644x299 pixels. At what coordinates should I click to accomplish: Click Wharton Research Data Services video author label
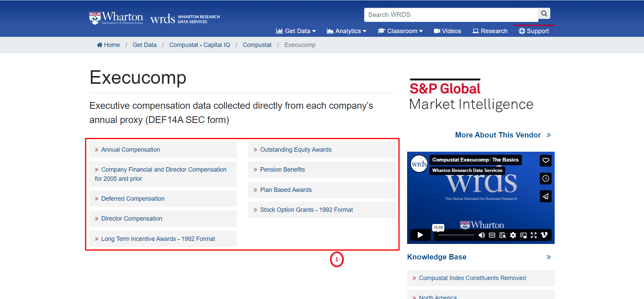click(x=467, y=170)
